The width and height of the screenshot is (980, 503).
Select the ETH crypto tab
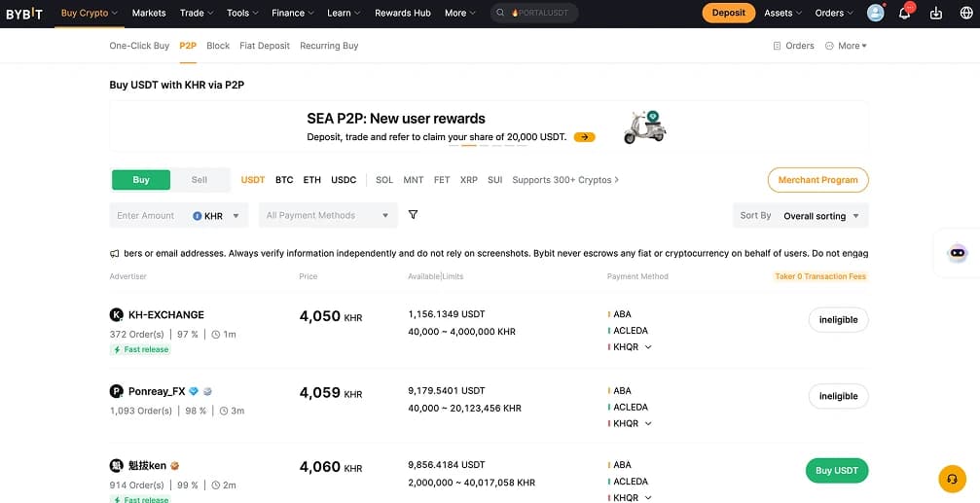(311, 180)
